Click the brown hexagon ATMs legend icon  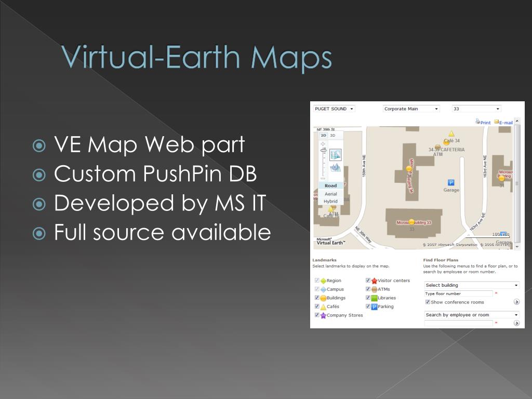pos(374,289)
